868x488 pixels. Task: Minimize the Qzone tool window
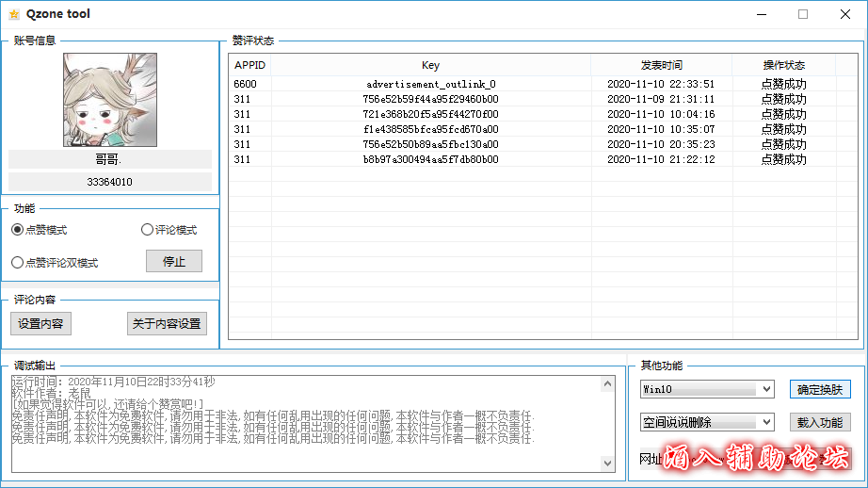pyautogui.click(x=760, y=14)
